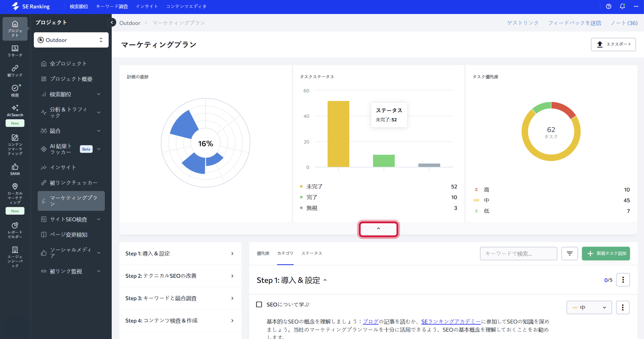Click the 新規タスク追加 button
Image resolution: width=644 pixels, height=339 pixels.
(x=605, y=253)
